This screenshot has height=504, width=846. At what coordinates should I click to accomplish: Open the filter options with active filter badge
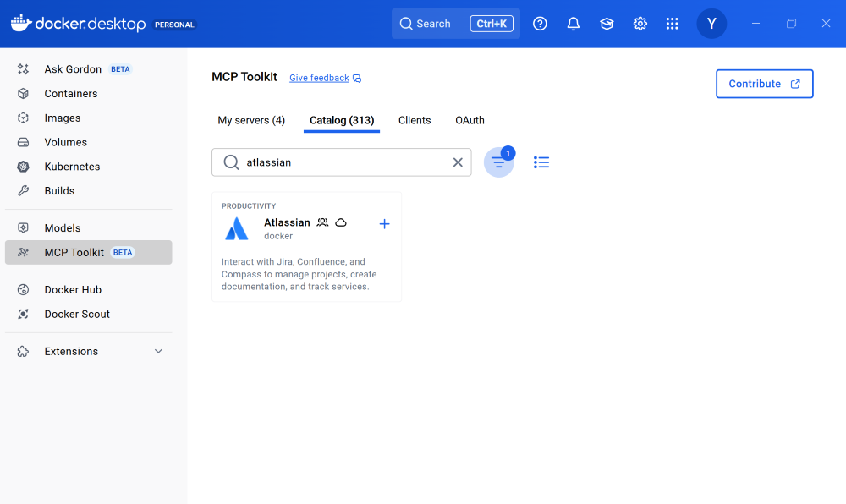point(499,162)
